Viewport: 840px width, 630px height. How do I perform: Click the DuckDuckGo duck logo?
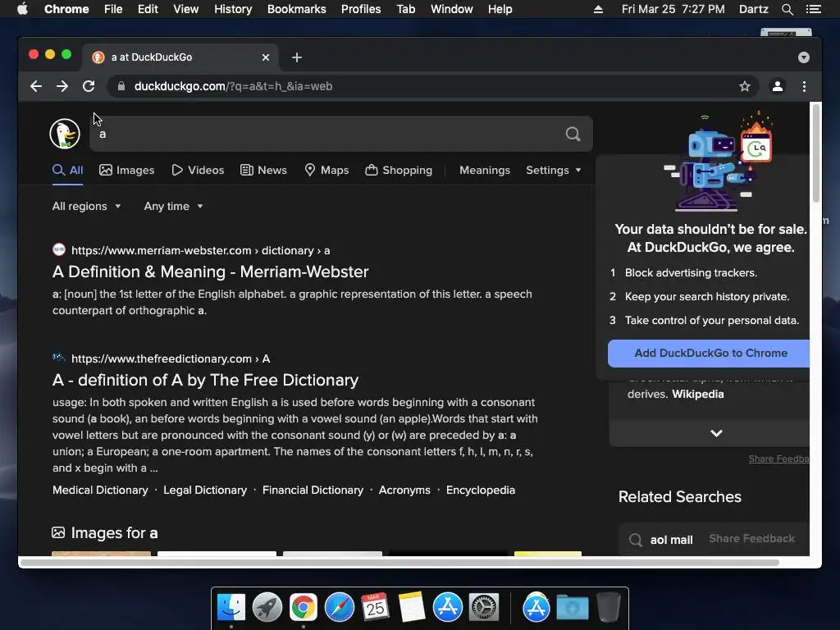click(65, 134)
